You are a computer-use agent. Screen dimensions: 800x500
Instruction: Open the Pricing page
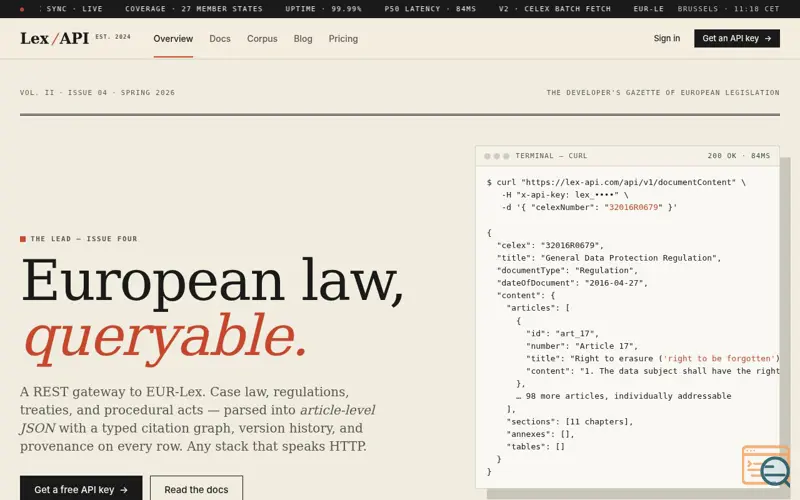343,39
